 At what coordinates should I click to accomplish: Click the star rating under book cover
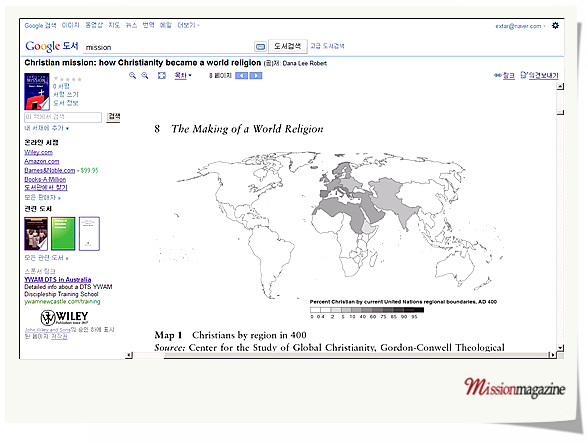click(68, 79)
